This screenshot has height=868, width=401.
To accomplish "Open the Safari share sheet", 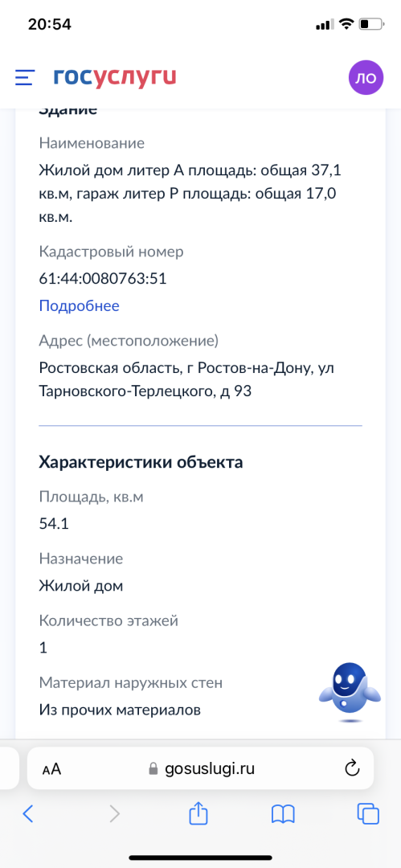I will coord(198,813).
